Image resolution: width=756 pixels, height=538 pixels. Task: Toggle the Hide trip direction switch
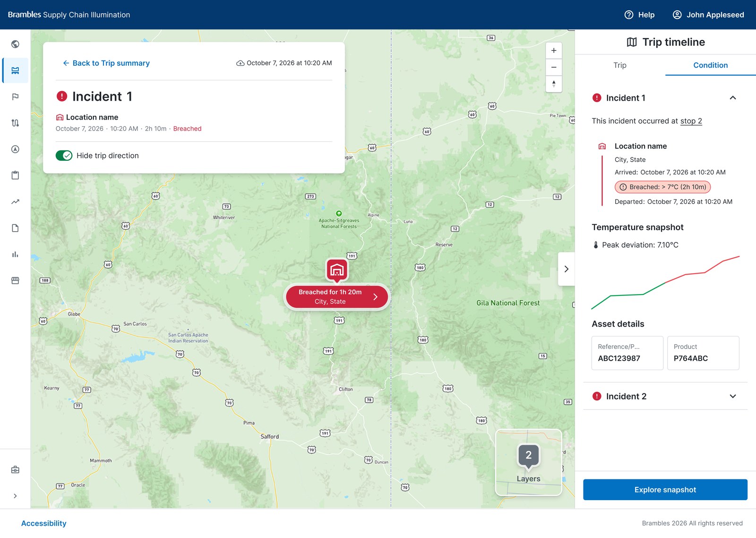64,156
